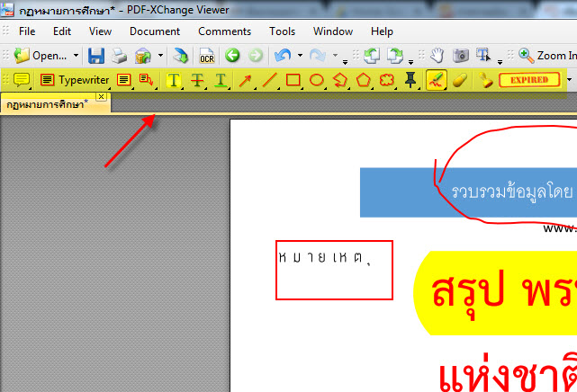Open the Window menu
Image resolution: width=577 pixels, height=392 pixels.
tap(333, 31)
